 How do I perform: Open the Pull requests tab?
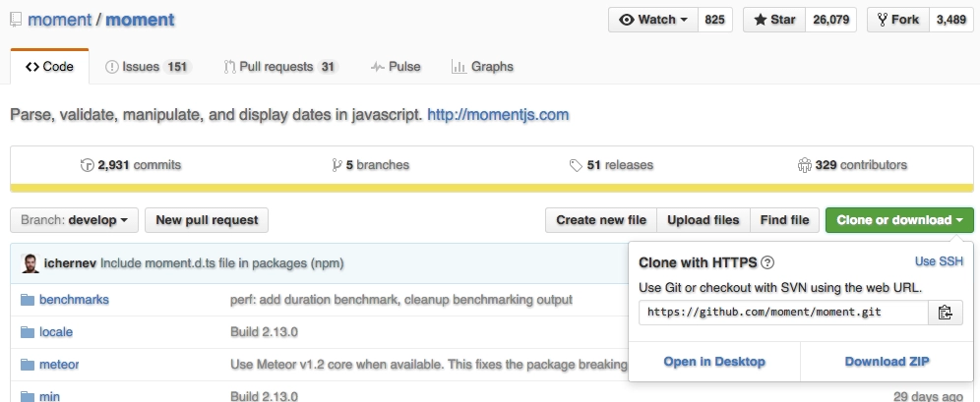pyautogui.click(x=279, y=67)
